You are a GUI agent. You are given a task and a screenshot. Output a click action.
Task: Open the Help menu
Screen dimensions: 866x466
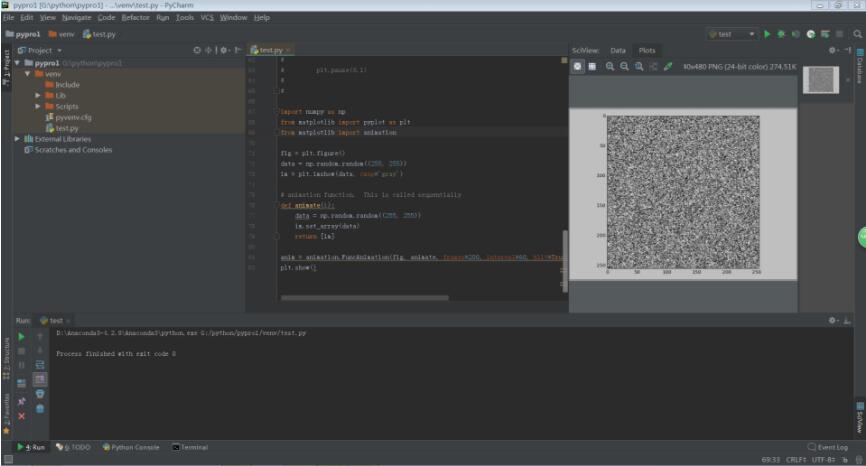tap(261, 18)
